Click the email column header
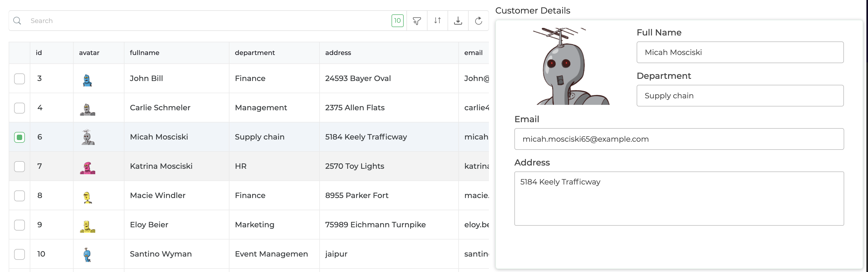Viewport: 868px width, 272px height. [474, 53]
